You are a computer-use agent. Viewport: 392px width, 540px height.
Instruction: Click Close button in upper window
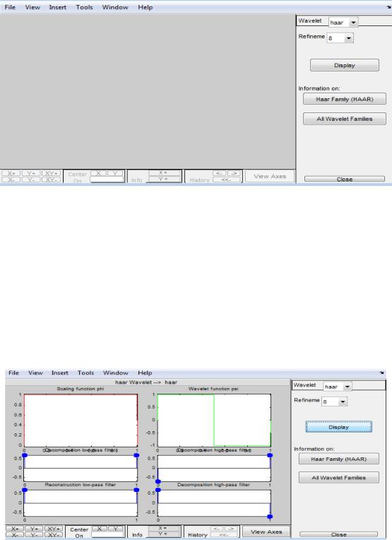coord(345,179)
